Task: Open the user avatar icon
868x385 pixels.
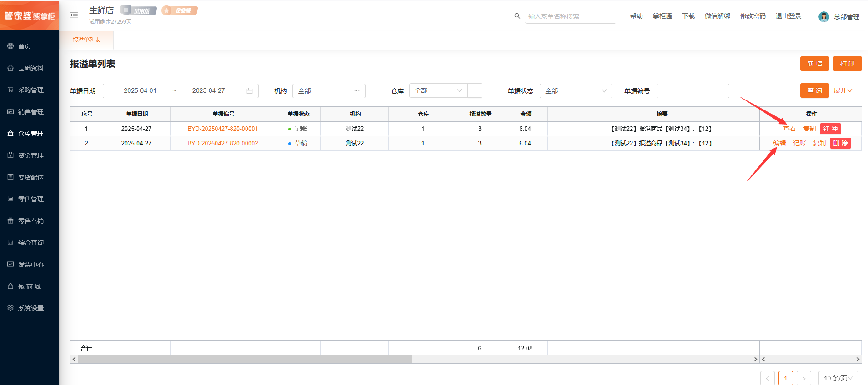Action: coord(823,17)
